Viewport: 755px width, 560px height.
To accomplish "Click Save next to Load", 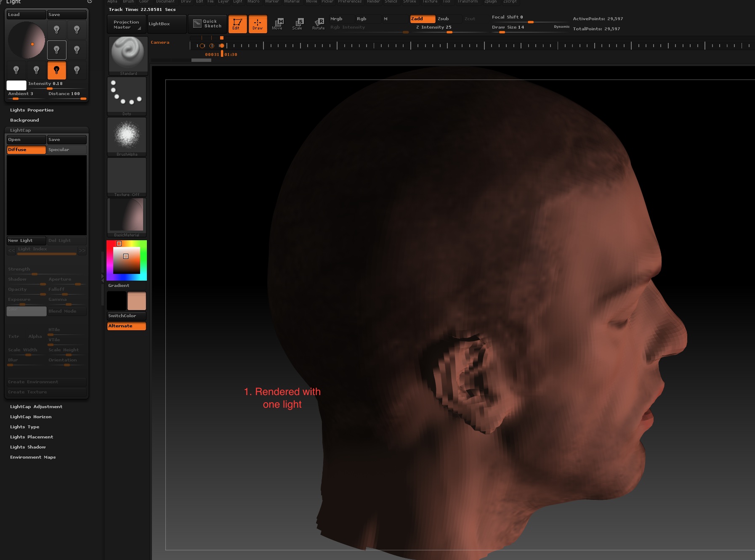I will coord(66,15).
